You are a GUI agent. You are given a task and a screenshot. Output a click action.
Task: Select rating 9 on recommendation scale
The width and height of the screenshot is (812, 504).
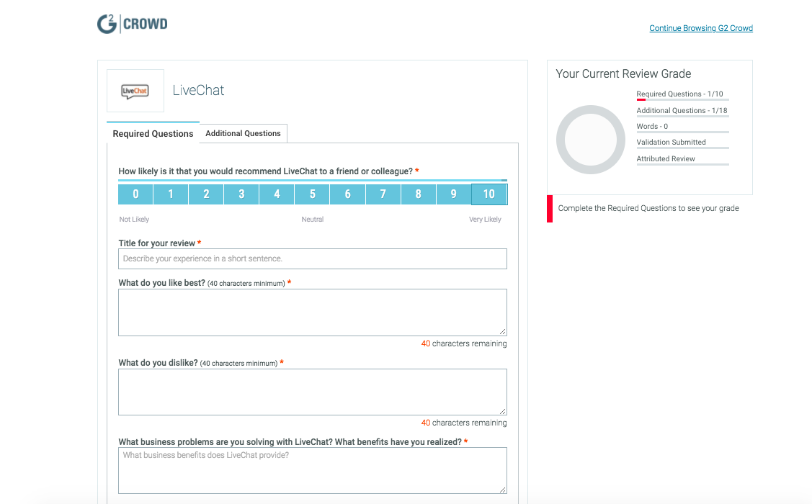click(454, 194)
